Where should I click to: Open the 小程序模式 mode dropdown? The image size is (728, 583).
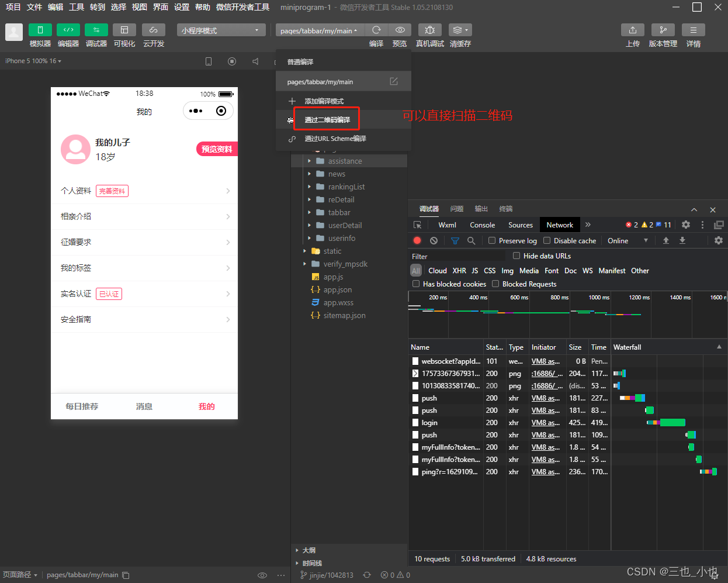[x=221, y=30]
